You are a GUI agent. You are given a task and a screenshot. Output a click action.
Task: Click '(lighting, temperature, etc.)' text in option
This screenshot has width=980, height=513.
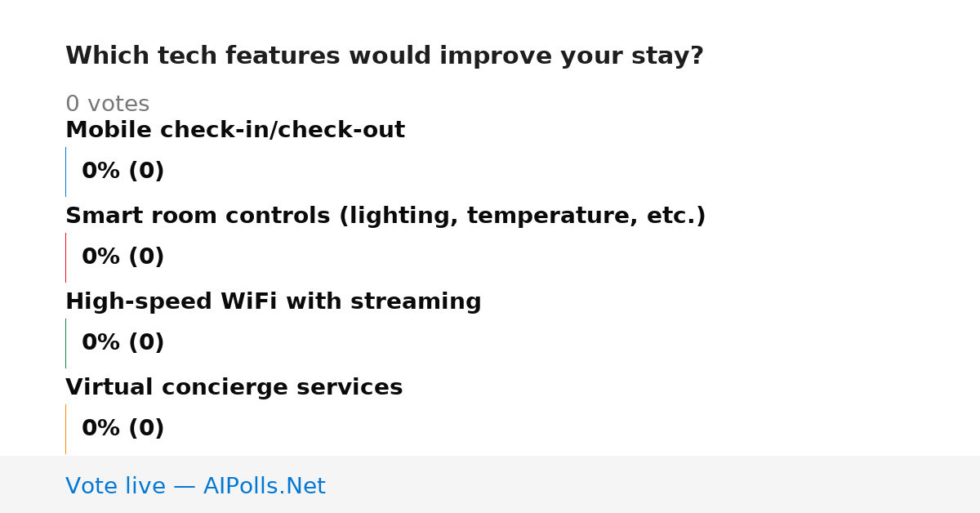(x=523, y=216)
